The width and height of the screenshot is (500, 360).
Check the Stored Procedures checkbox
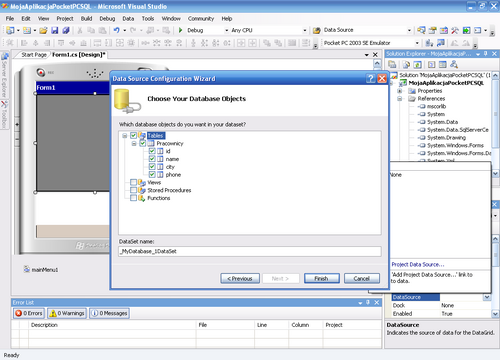(x=133, y=190)
